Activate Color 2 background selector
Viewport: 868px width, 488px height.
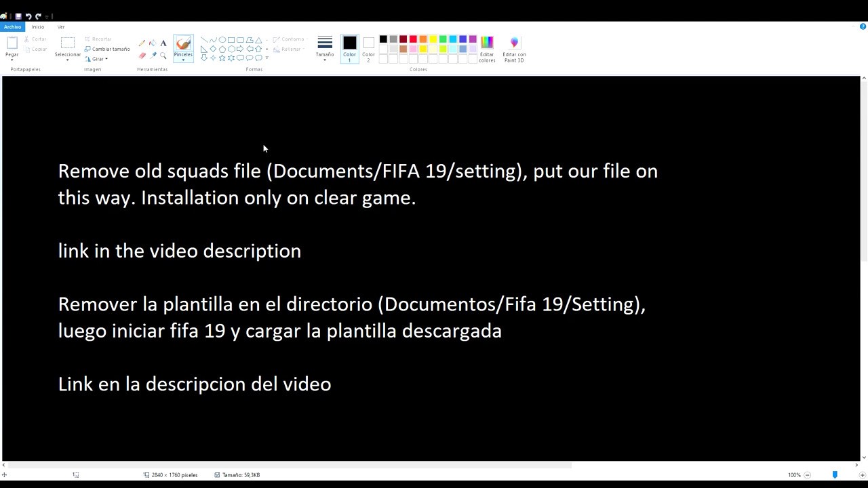[x=368, y=49]
